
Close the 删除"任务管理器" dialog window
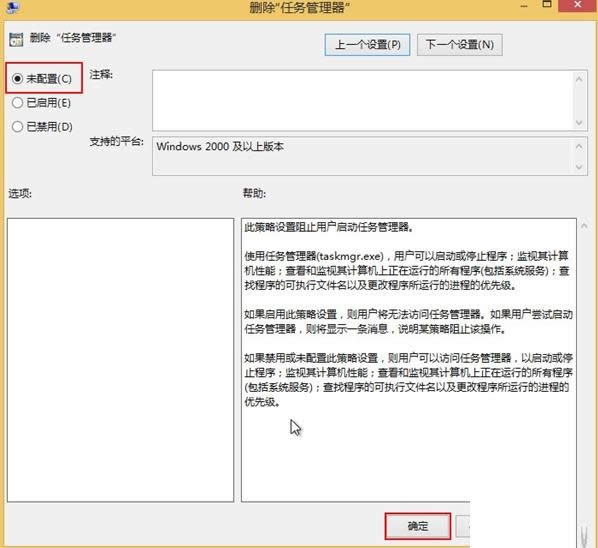pos(578,5)
